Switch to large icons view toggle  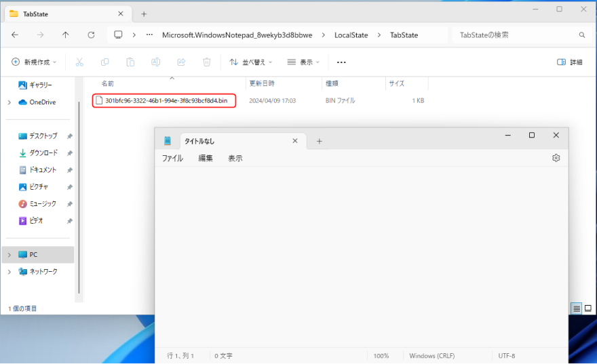(588, 308)
